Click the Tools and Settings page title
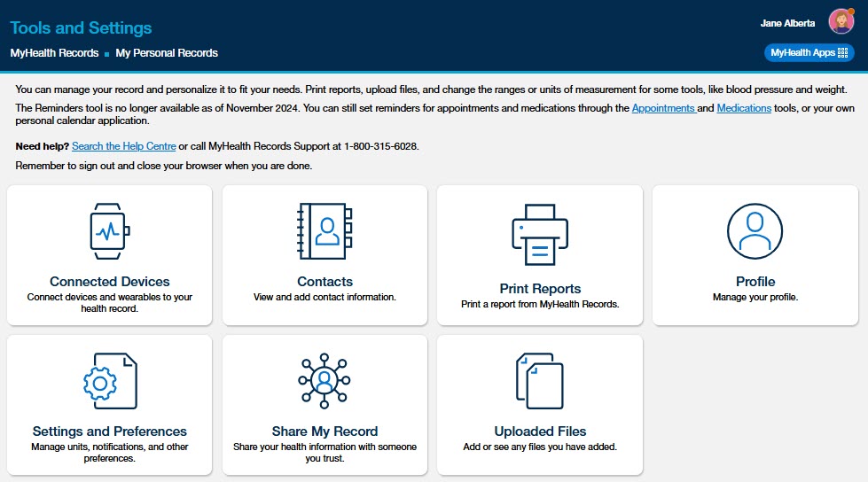Viewport: 868px width, 482px height. click(81, 28)
